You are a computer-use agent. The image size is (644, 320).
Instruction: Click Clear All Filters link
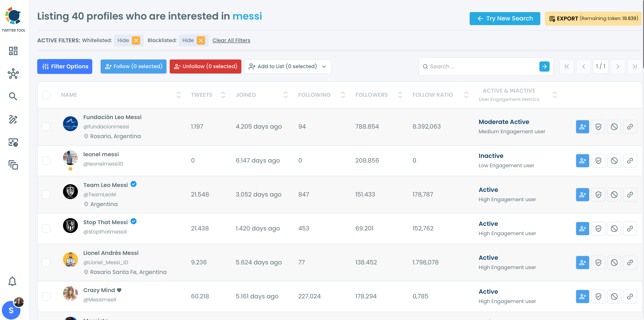231,40
